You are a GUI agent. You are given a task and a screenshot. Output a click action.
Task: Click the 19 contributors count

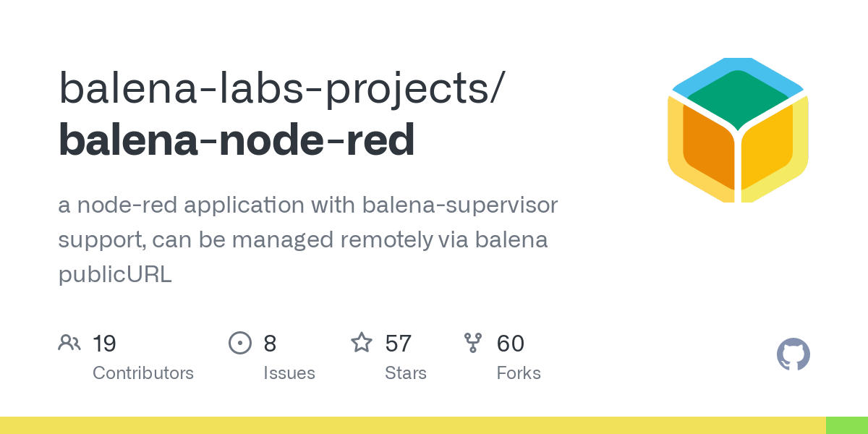tap(105, 343)
